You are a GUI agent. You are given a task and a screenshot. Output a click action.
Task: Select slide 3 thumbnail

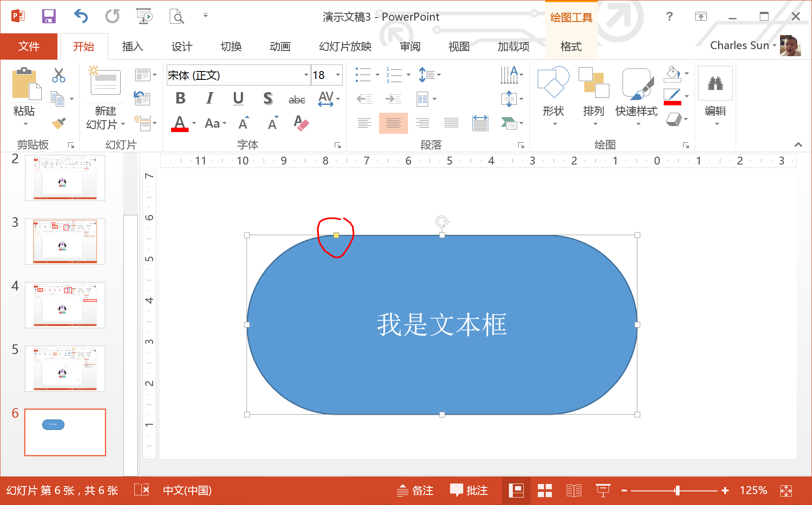coord(65,241)
